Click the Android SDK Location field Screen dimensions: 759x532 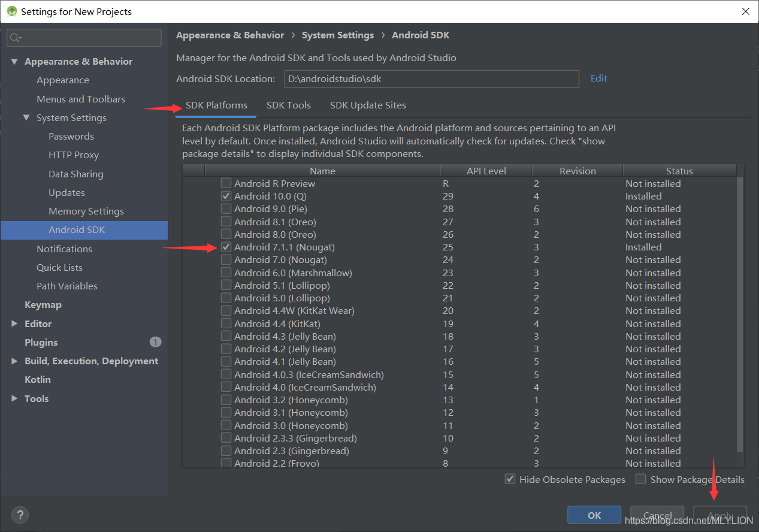431,78
